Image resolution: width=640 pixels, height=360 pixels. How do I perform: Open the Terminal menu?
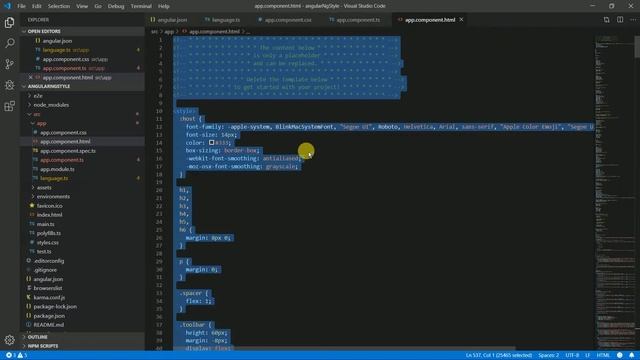pos(141,6)
